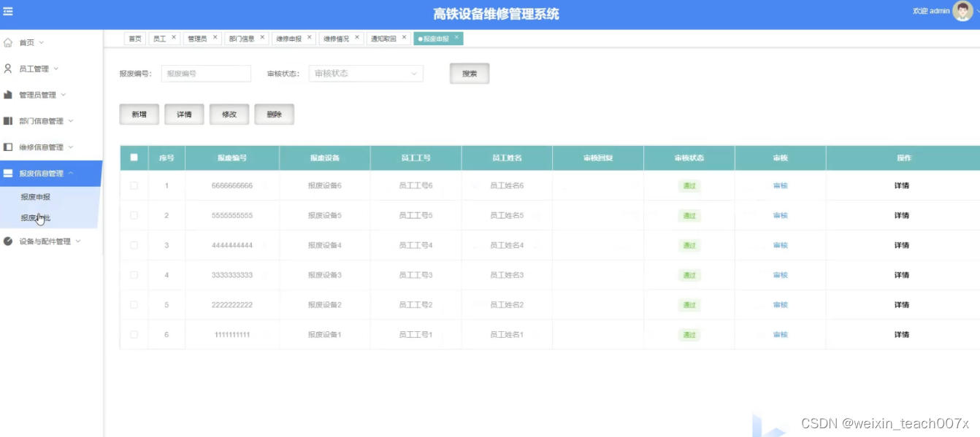Viewport: 980px width, 437px height.
Task: Switch to the 首页 tab
Action: tap(135, 39)
